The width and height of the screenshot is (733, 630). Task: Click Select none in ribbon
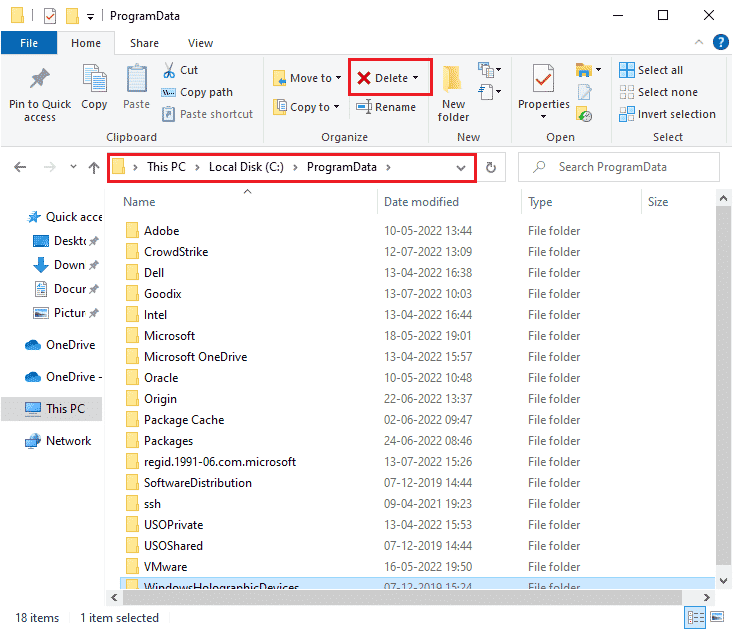point(658,92)
